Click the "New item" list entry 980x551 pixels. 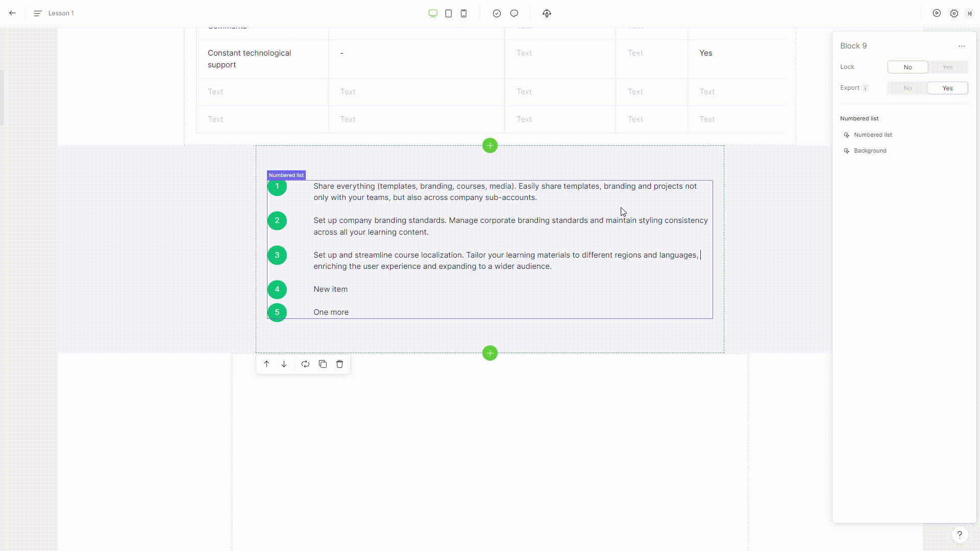click(x=330, y=289)
